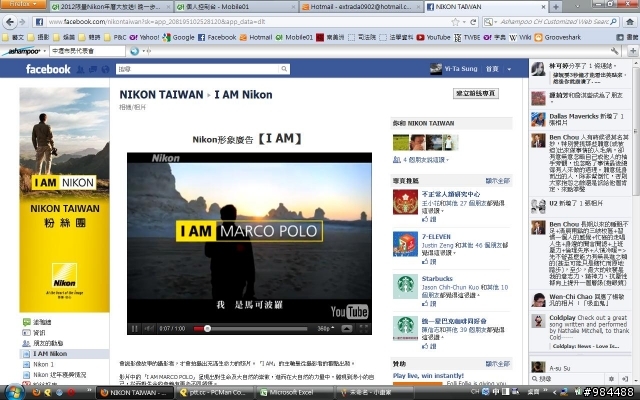Mute the YouTube video volume
The width and height of the screenshot is (640, 400).
pyautogui.click(x=149, y=328)
